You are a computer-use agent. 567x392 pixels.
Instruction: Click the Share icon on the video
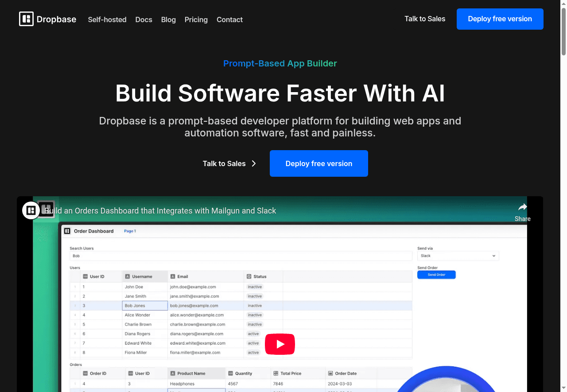[x=523, y=207]
